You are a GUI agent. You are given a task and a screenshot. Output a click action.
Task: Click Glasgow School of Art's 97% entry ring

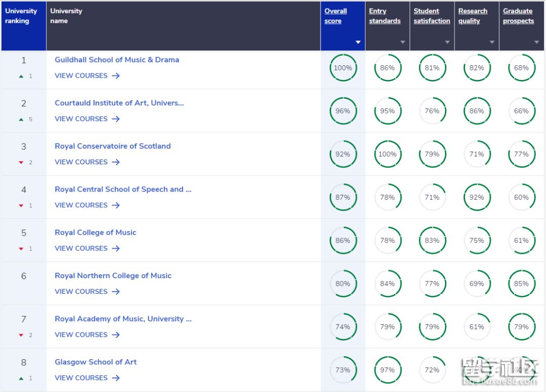coord(388,370)
